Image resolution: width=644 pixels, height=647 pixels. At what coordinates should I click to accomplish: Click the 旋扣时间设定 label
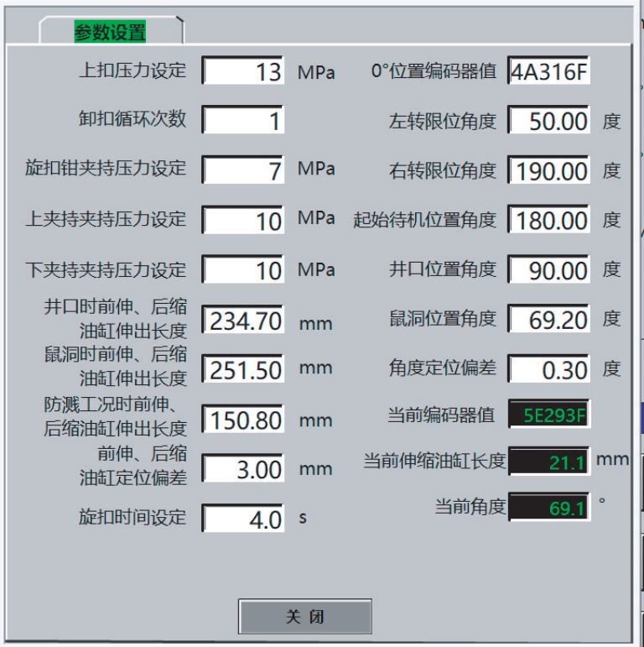(x=132, y=517)
